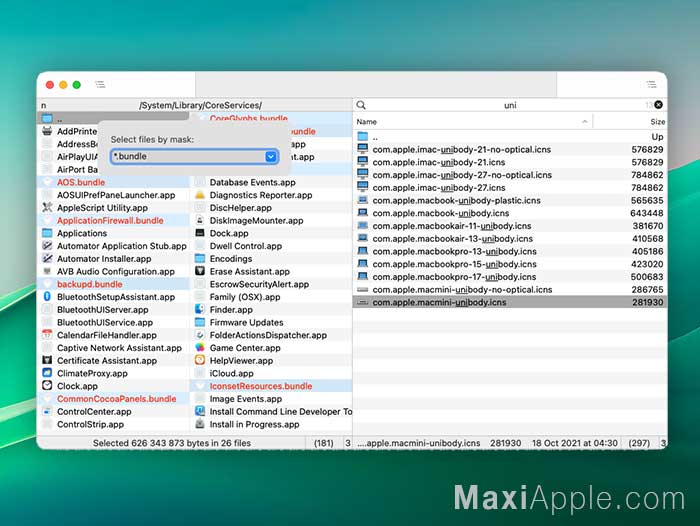The image size is (700, 526).
Task: Click macbookpro-17-unibody.icns file icon
Action: point(363,276)
